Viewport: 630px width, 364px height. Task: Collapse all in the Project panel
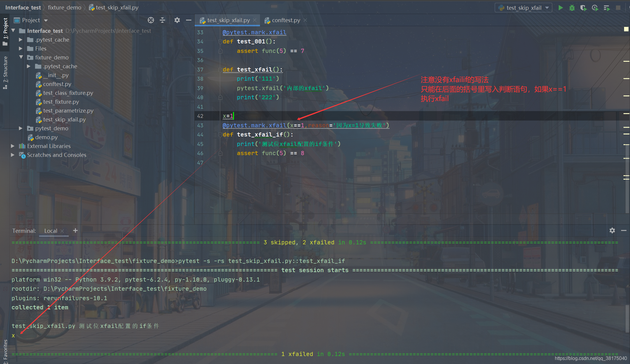[x=162, y=20]
